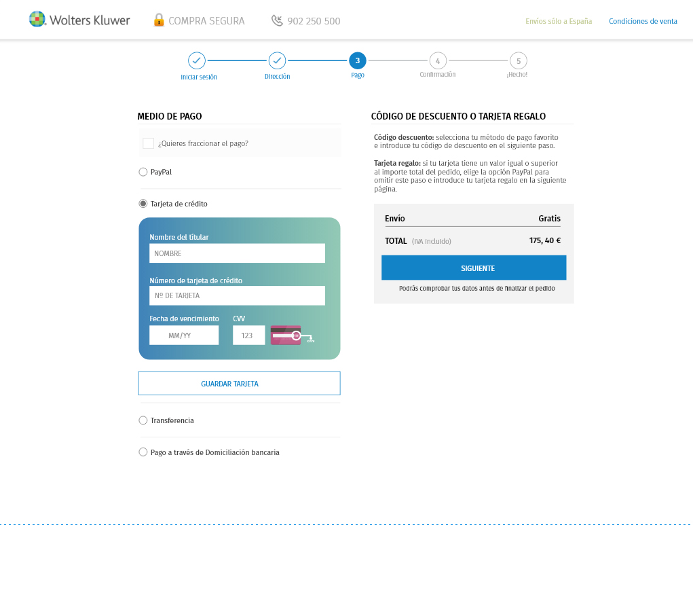Click the MM/YY expiry date field
Image resolution: width=693 pixels, height=616 pixels.
[184, 336]
